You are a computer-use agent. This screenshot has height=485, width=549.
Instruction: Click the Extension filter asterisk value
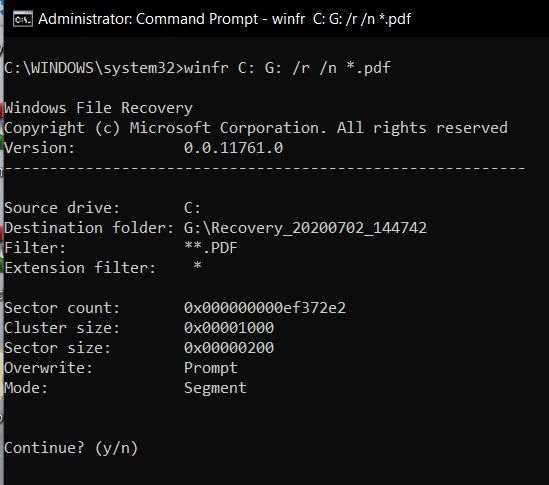coord(197,266)
